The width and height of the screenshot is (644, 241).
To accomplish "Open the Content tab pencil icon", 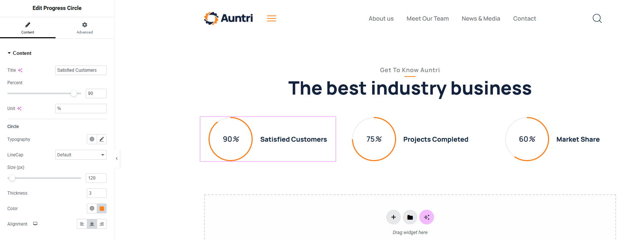I will [x=28, y=25].
